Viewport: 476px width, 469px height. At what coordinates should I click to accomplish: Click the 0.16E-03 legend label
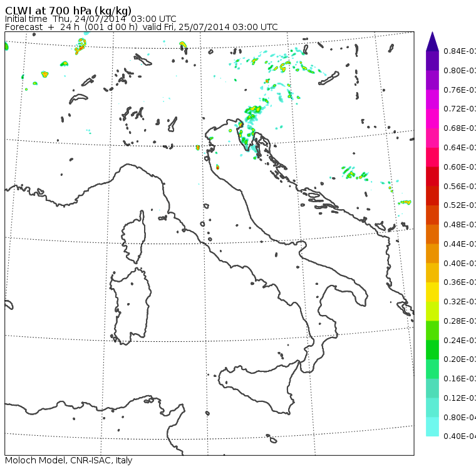click(460, 379)
